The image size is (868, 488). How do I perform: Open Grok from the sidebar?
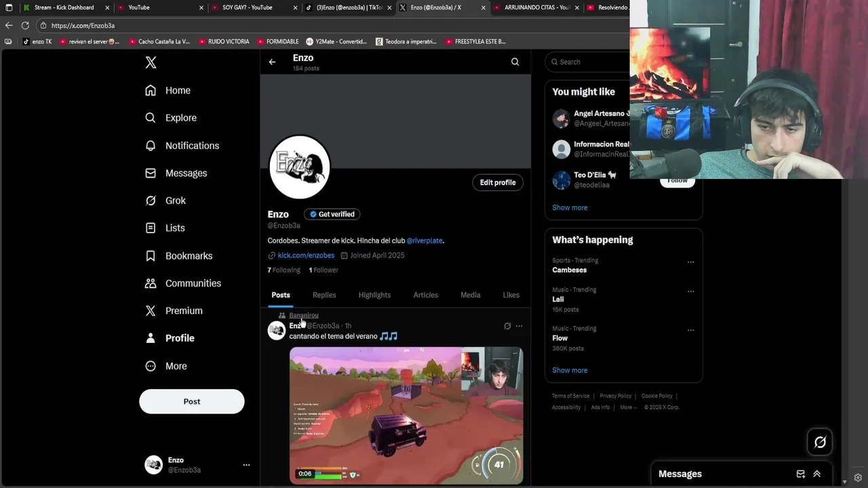click(x=165, y=201)
